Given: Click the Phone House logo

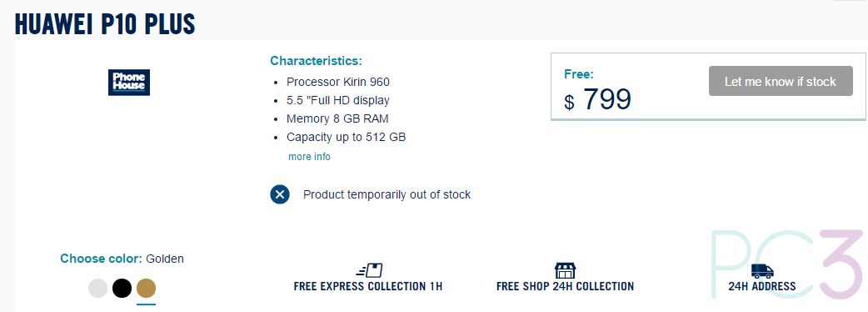Looking at the screenshot, I should [129, 82].
